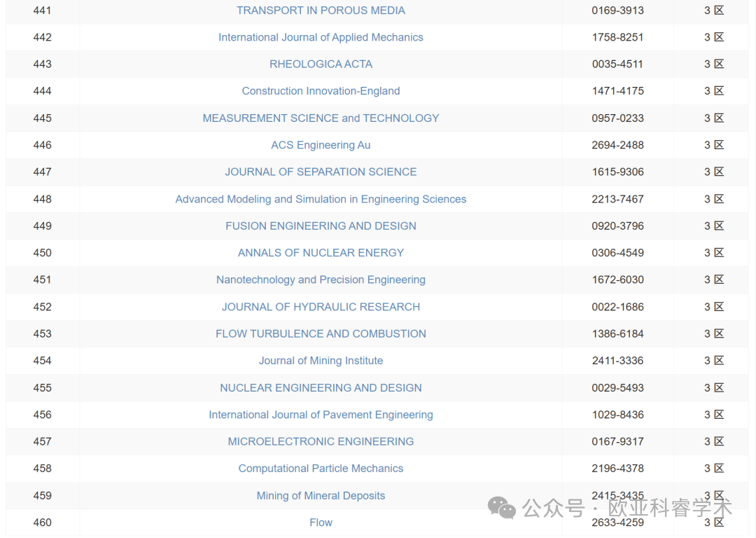The height and width of the screenshot is (538, 756).
Task: Open JOURNAL OF SEPARATION SCIENCE link
Action: point(321,172)
